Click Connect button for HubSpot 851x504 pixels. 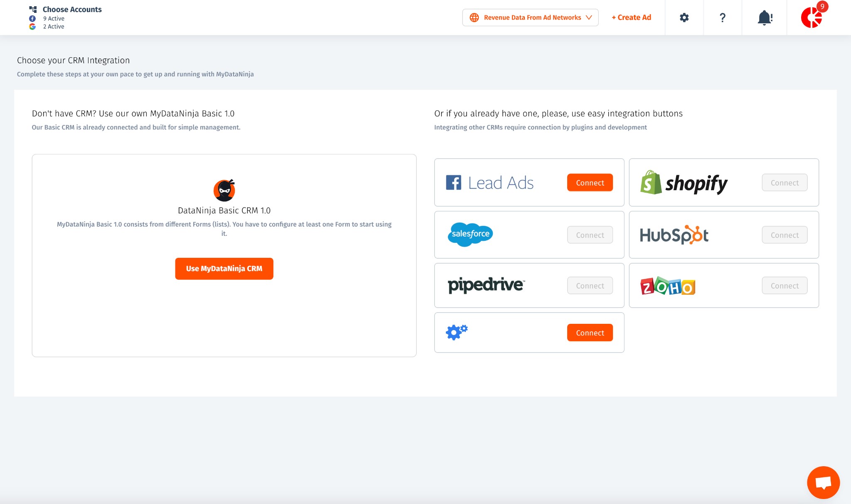click(x=784, y=235)
